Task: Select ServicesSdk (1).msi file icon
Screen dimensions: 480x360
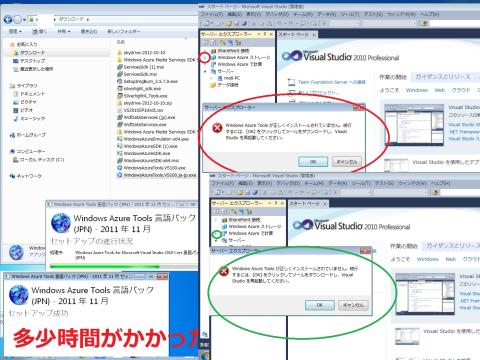Action: coord(120,67)
